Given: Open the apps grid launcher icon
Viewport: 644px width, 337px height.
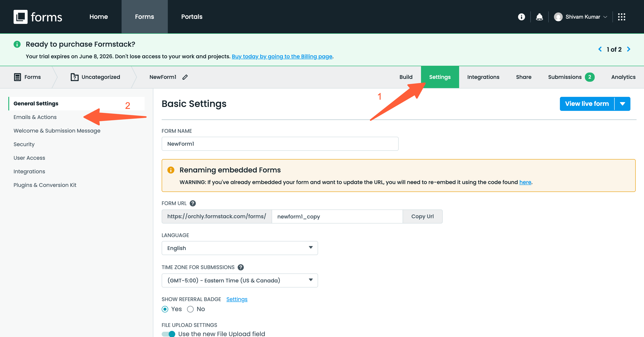Looking at the screenshot, I should [x=621, y=17].
